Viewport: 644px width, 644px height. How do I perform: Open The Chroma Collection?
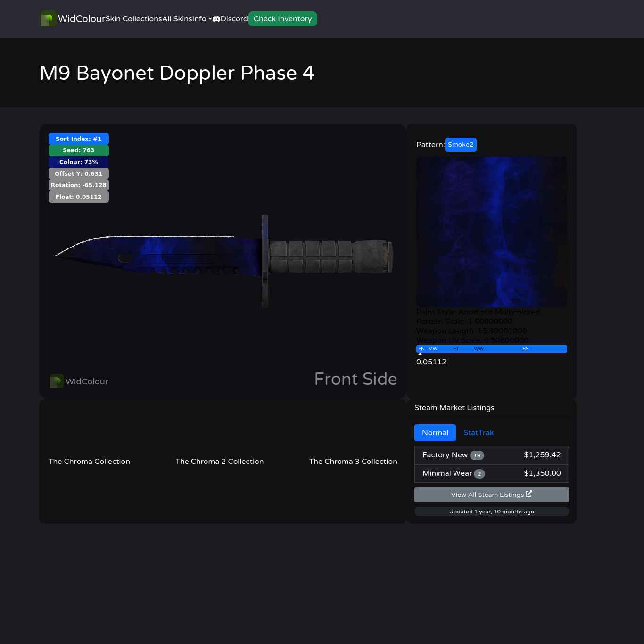point(89,462)
